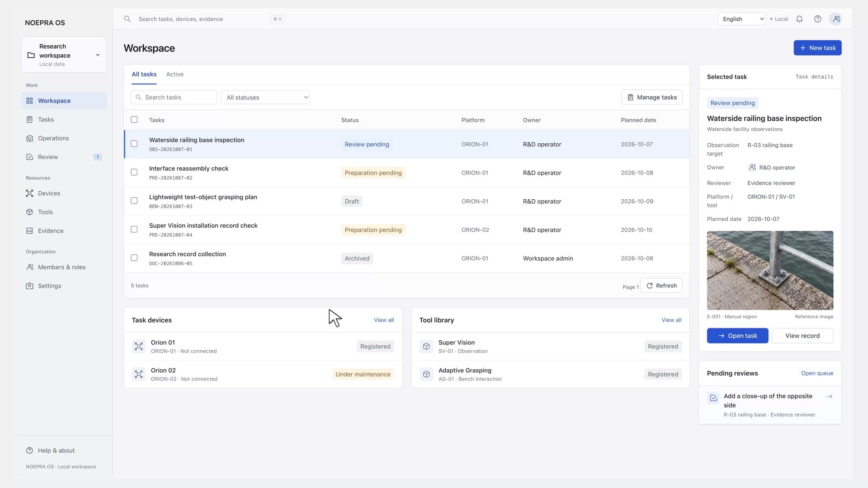Open Tasks in the sidebar menu

tap(64, 120)
